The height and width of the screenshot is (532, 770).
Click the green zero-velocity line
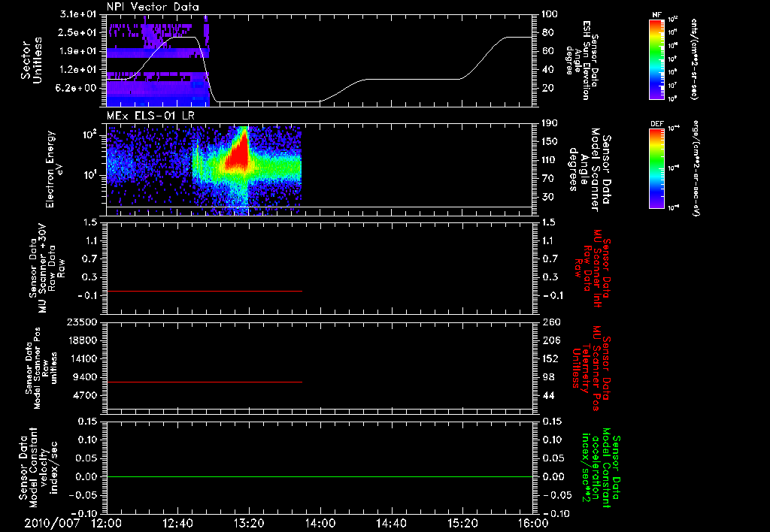click(x=320, y=476)
